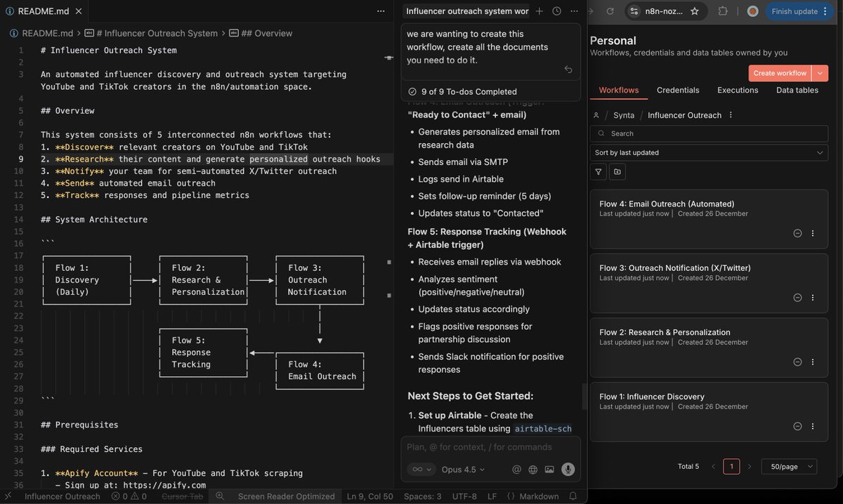
Task: Open the filter funnel in n8n workflows
Action: coord(599,171)
